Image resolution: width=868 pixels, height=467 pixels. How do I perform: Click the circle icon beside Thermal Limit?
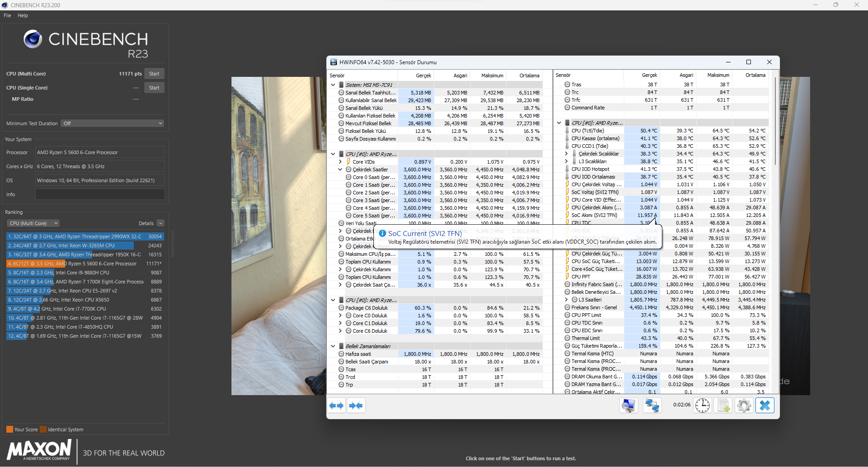[567, 338]
